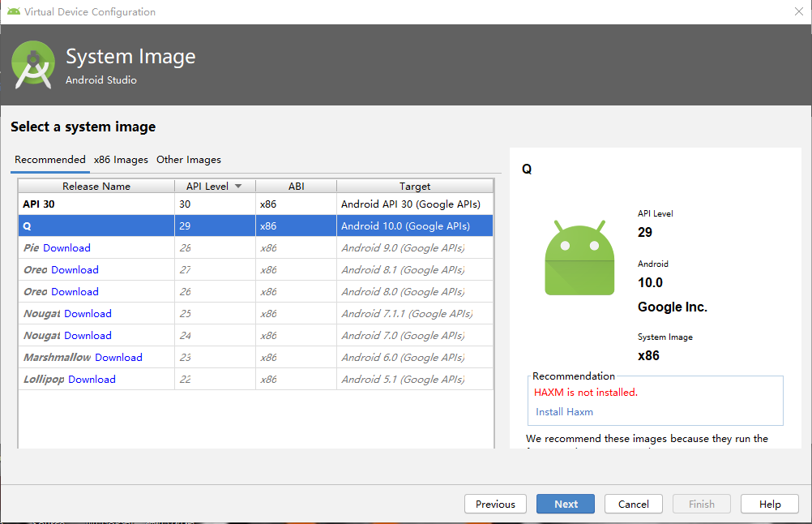Click the Android Studio logo icon
812x524 pixels.
click(33, 65)
